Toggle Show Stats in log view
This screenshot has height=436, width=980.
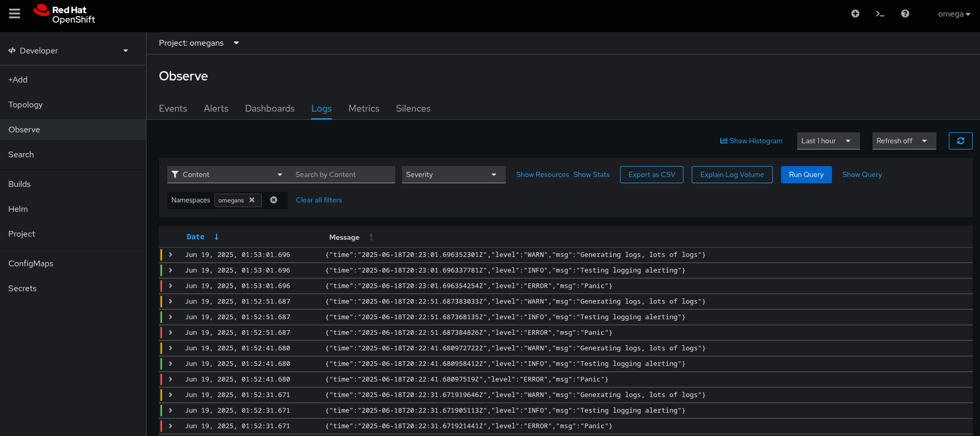[591, 174]
